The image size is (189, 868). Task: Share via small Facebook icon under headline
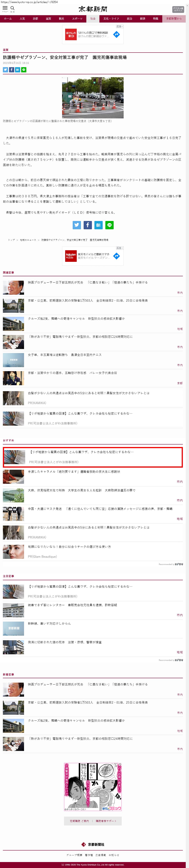pyautogui.click(x=11, y=70)
